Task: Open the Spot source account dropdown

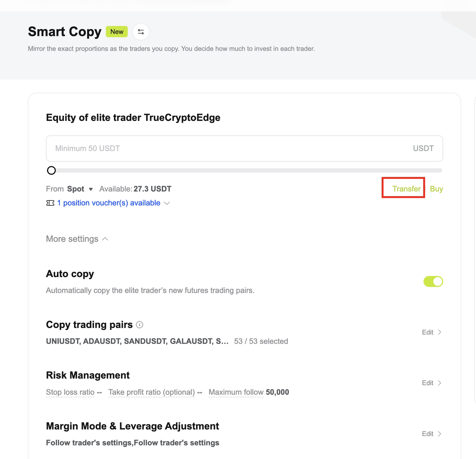Action: [x=80, y=189]
